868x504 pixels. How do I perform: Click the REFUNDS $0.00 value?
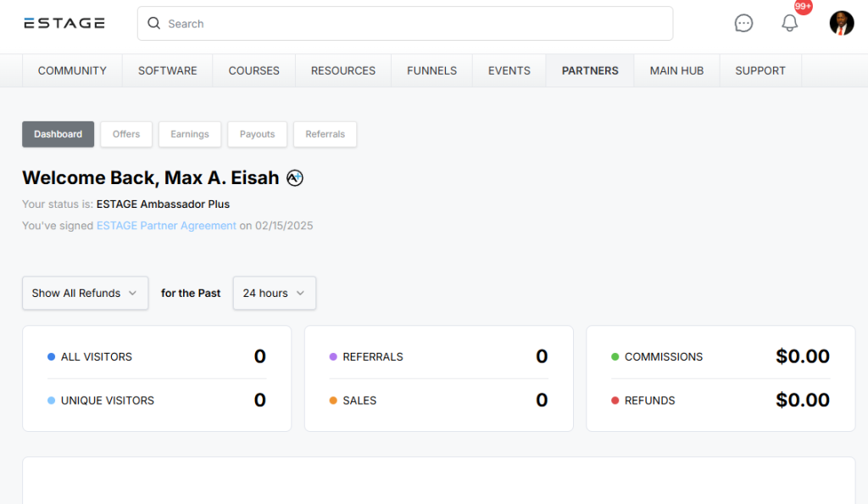click(802, 400)
